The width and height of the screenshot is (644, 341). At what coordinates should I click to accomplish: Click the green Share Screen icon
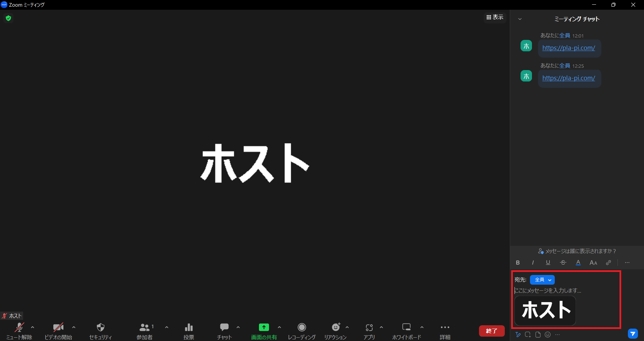click(264, 327)
